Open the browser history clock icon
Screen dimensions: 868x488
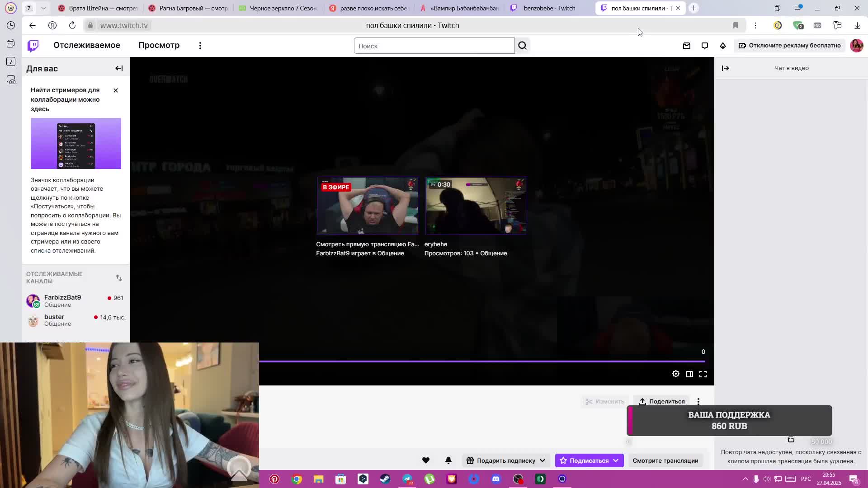coord(11,26)
